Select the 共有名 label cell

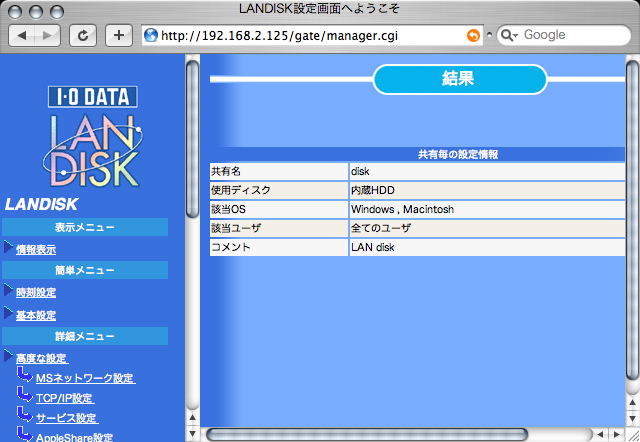[279, 171]
